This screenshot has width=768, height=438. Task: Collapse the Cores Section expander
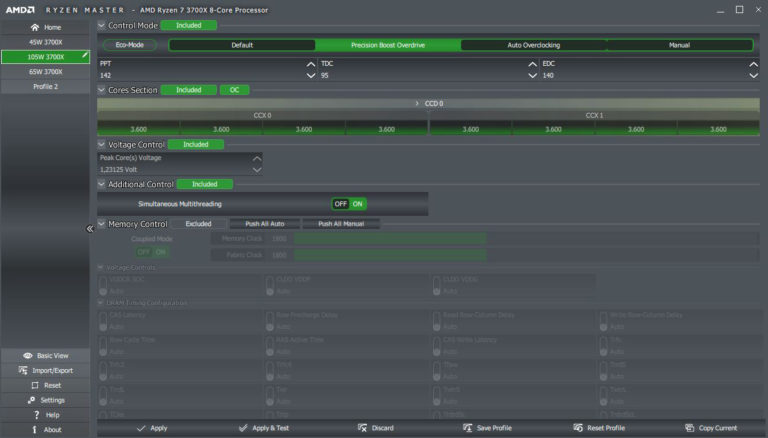point(101,90)
